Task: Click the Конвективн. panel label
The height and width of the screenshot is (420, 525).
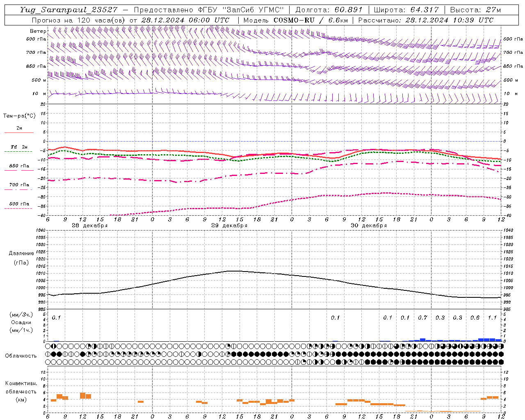Action: (21, 383)
